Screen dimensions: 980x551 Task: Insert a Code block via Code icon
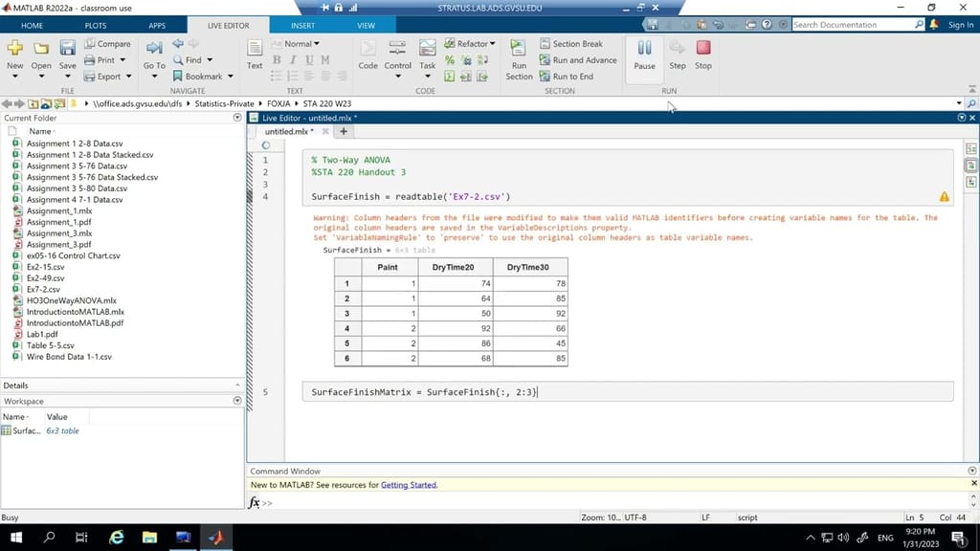tap(367, 49)
